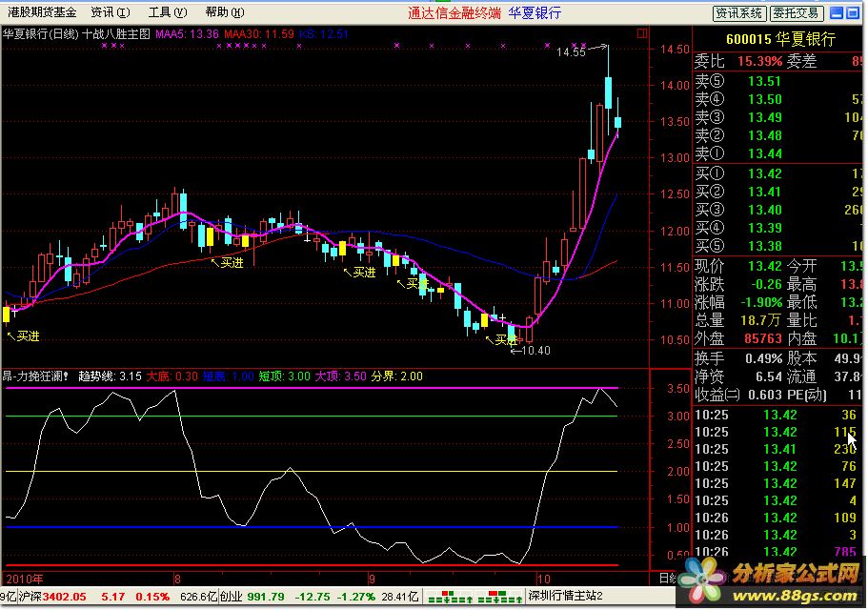The height and width of the screenshot is (610, 868).
Task: Click the 涨幅 -1.90% quote field
Action: [x=738, y=303]
